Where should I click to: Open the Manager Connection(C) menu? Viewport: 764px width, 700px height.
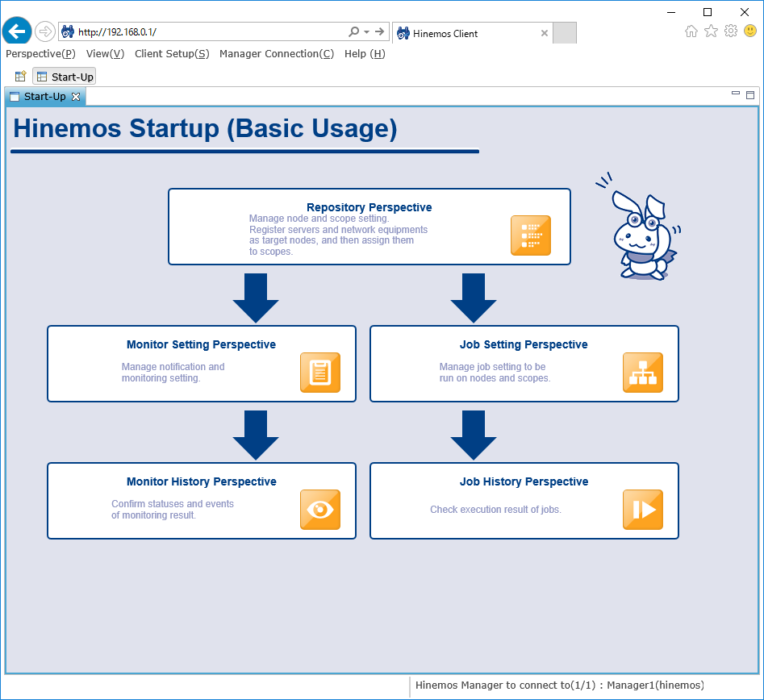pyautogui.click(x=277, y=53)
